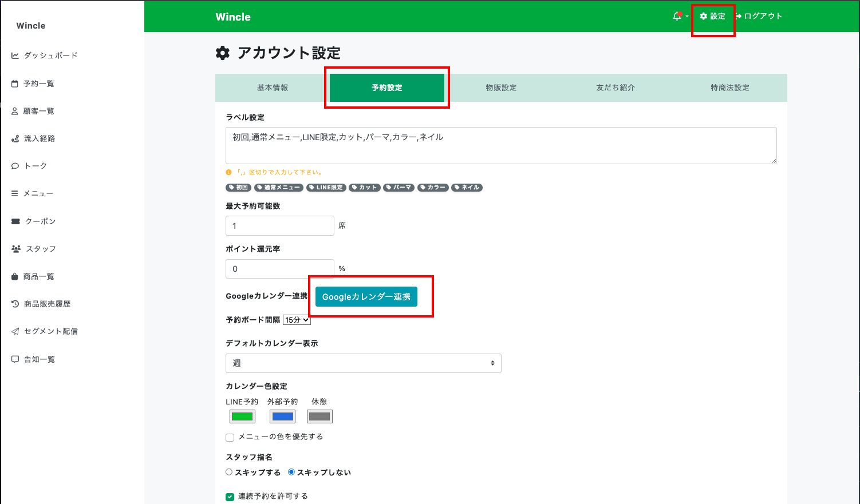Expand the default calendar view dropdown

click(x=363, y=363)
